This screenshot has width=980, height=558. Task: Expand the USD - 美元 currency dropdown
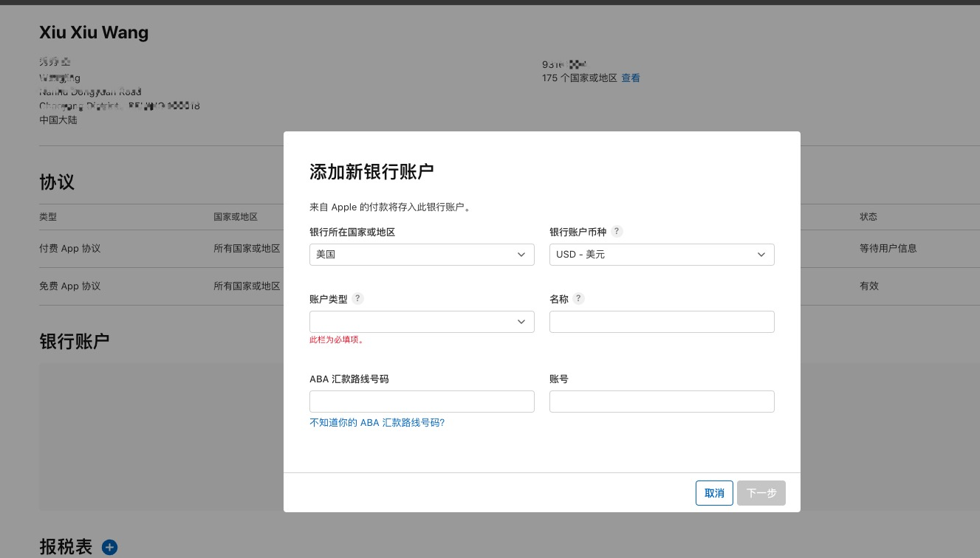[x=662, y=255]
